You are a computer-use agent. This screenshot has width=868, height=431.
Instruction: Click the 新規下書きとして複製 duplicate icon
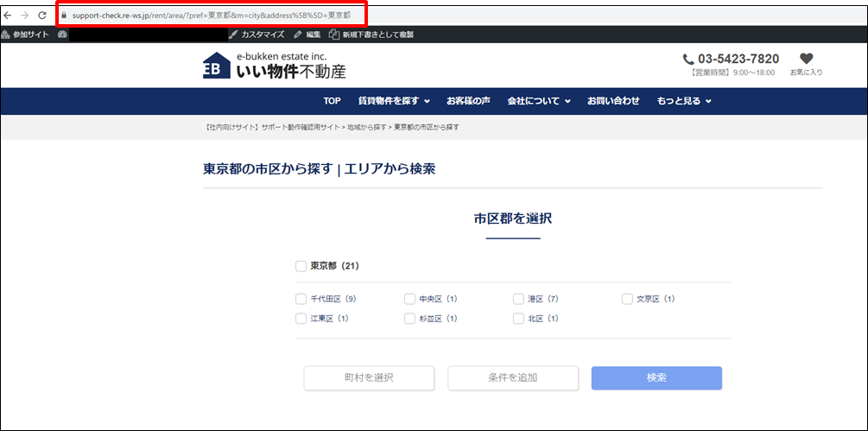(334, 35)
